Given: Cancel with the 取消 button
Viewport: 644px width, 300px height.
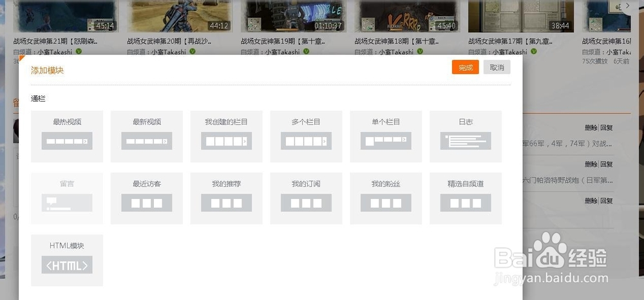Looking at the screenshot, I should pyautogui.click(x=497, y=68).
